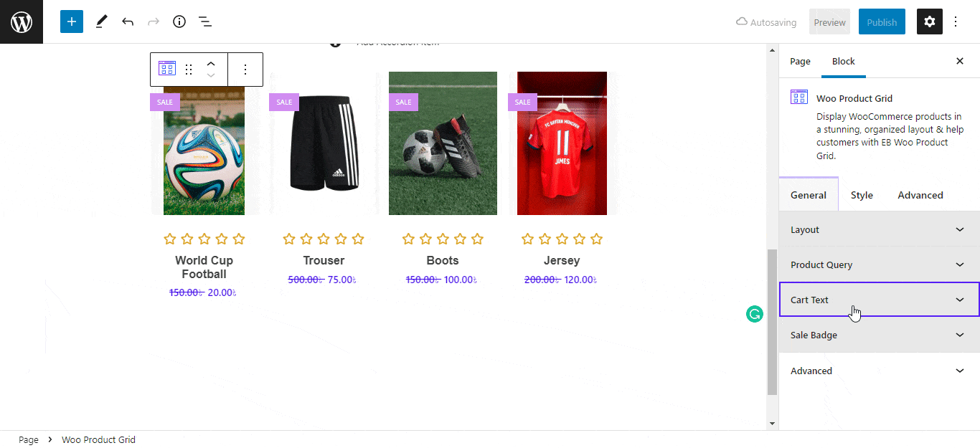Click the Woo Product Grid block type icon
Image resolution: width=980 pixels, height=448 pixels.
pyautogui.click(x=167, y=69)
